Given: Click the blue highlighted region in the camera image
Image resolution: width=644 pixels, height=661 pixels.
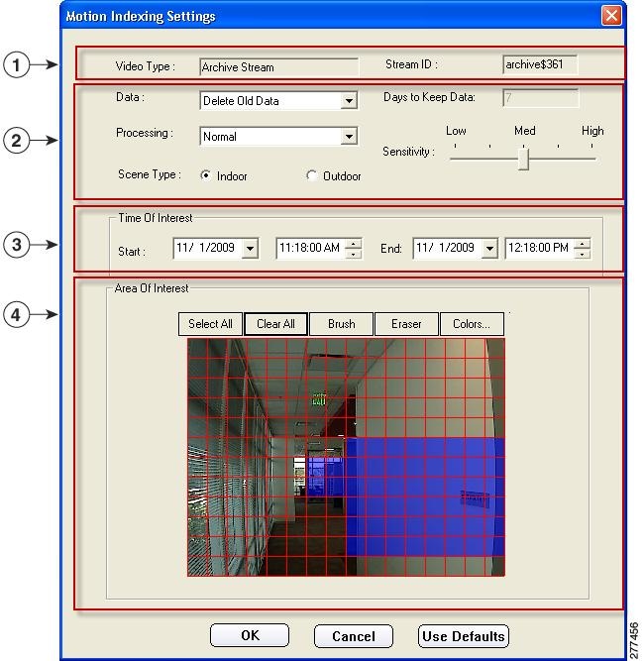Looking at the screenshot, I should coord(425,496).
